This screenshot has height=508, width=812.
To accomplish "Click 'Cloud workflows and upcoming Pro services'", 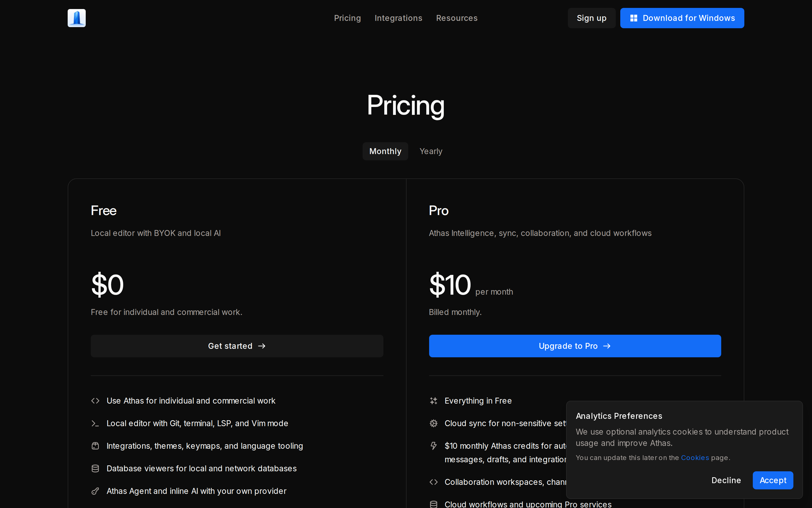I will 528,504.
